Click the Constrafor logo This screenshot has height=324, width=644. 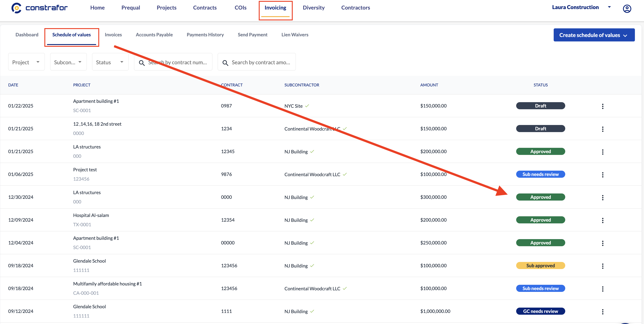pos(40,8)
